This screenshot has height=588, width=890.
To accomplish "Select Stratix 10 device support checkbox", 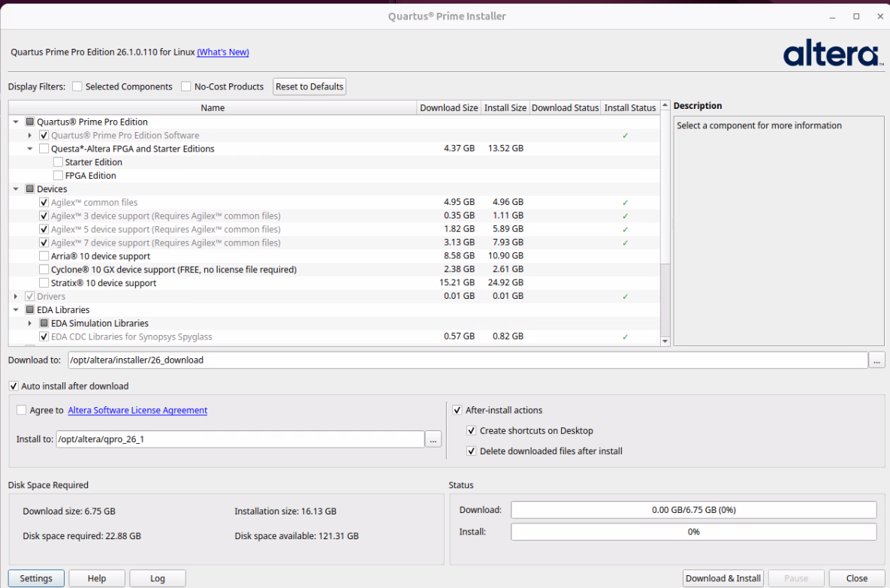I will 44,282.
